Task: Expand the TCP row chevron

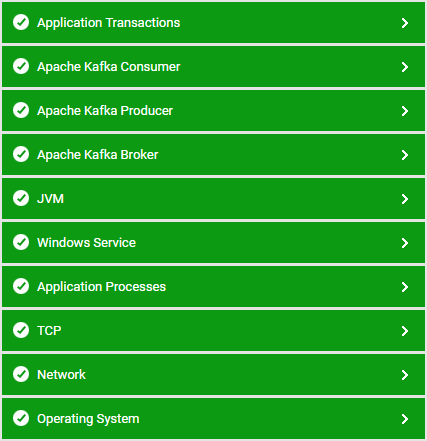Action: (x=405, y=331)
